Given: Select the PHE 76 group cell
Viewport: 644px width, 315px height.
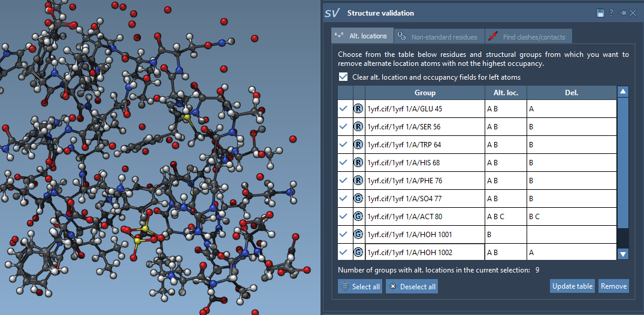Looking at the screenshot, I should coord(425,181).
